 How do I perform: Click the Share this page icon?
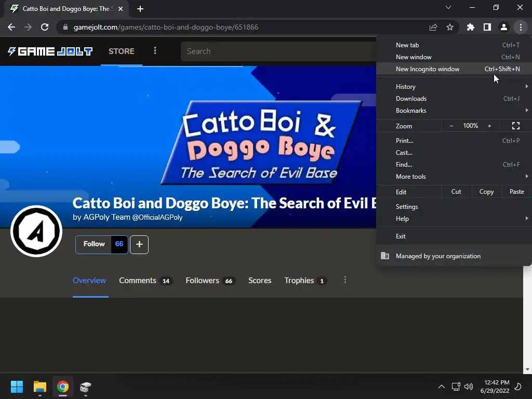point(433,27)
